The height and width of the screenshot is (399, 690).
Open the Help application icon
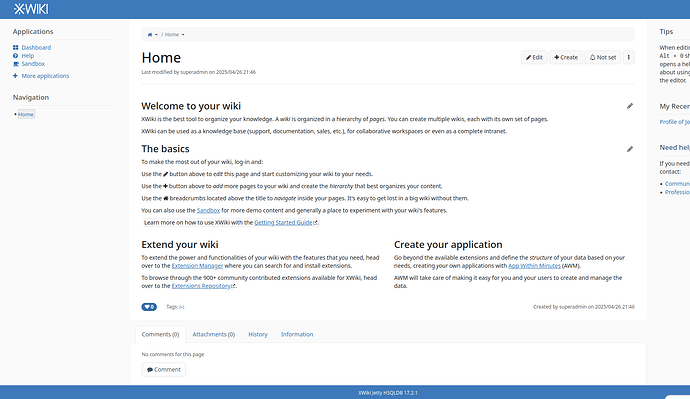click(15, 56)
